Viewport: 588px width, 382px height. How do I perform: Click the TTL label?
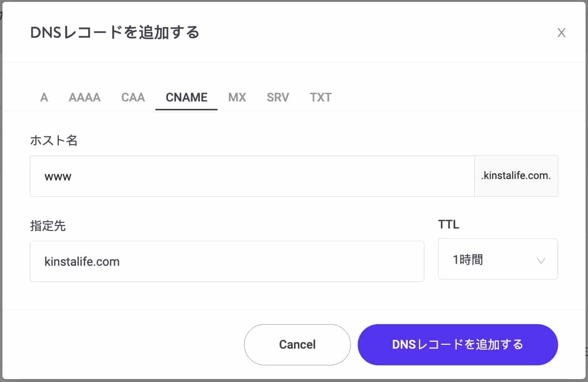(448, 225)
